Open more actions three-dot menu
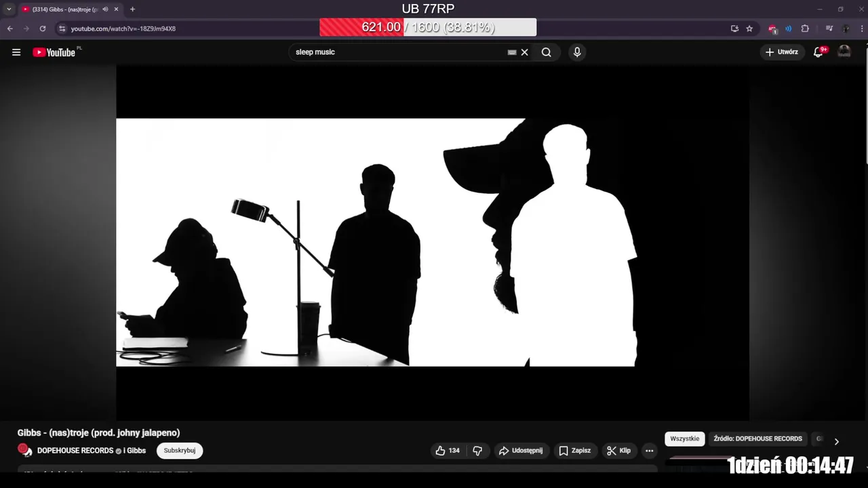Image resolution: width=868 pixels, height=488 pixels. [x=649, y=451]
